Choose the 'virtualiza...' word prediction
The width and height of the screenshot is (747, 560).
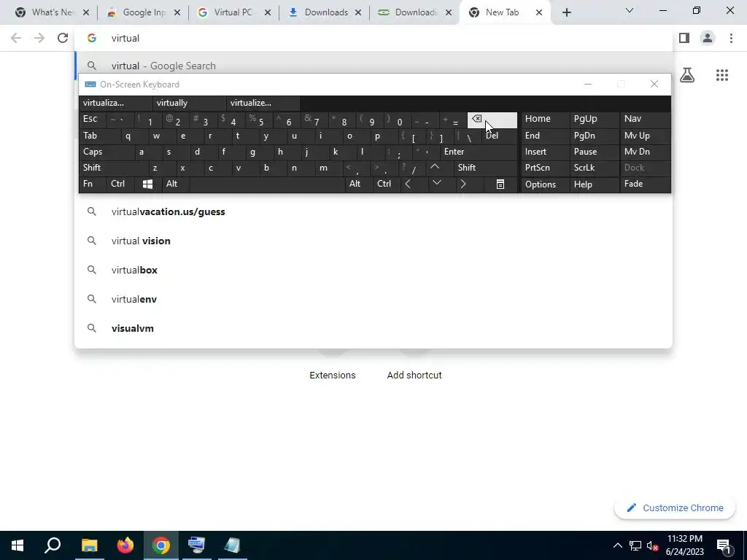(116, 103)
